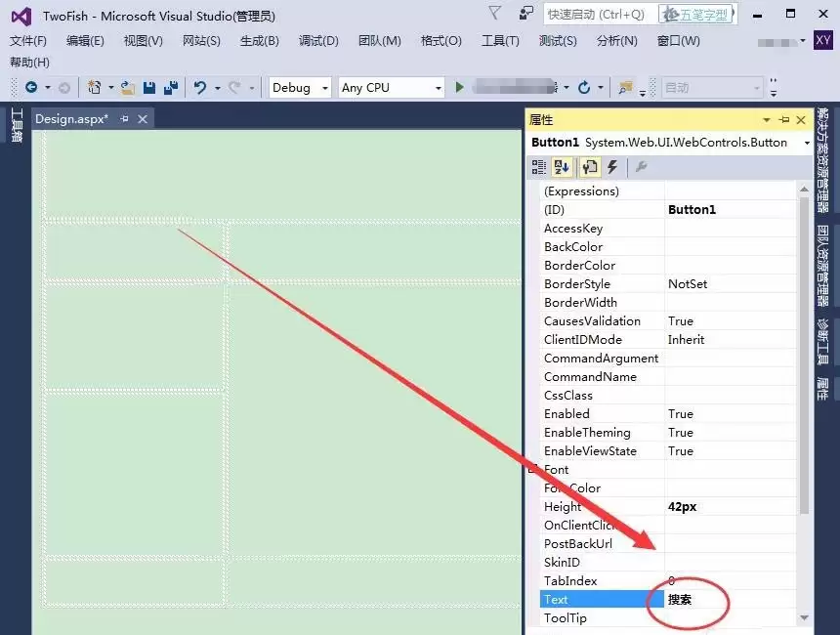This screenshot has height=635, width=840.
Task: Click the Alphabetical sort icon in Properties panel
Action: tap(561, 167)
